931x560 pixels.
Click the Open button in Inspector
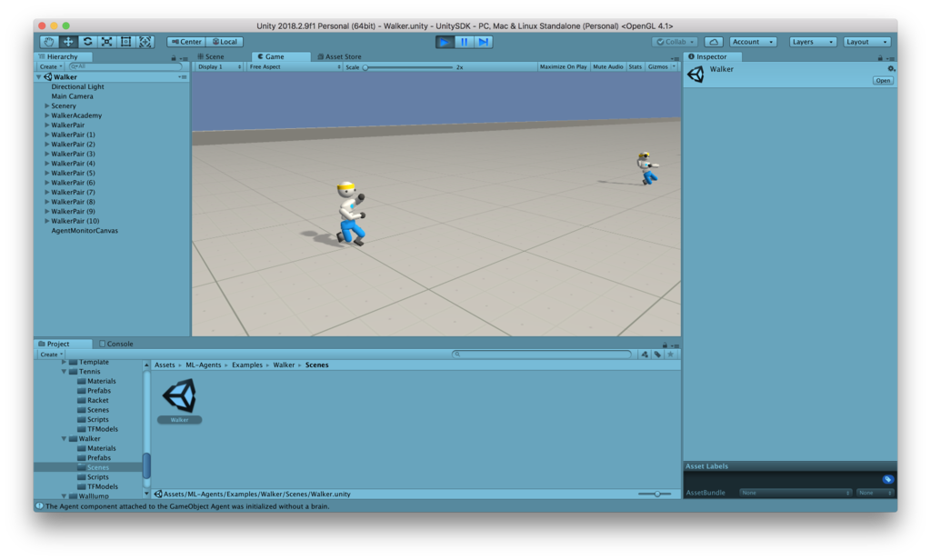coord(883,81)
